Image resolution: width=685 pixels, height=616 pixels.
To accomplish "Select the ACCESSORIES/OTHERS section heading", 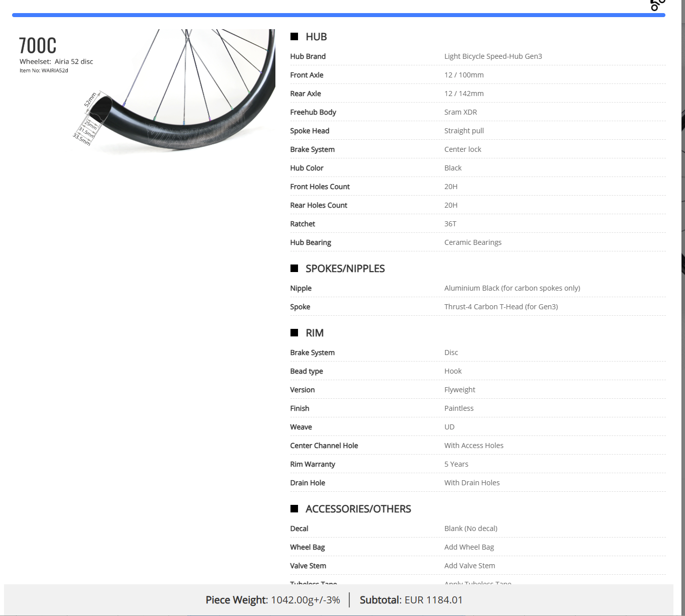I will click(358, 509).
